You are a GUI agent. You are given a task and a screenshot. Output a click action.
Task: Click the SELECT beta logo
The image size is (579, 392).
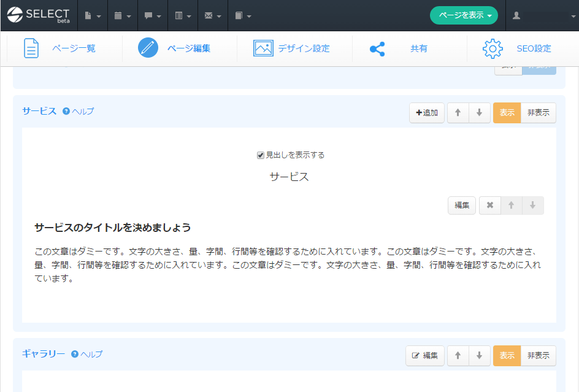38,15
